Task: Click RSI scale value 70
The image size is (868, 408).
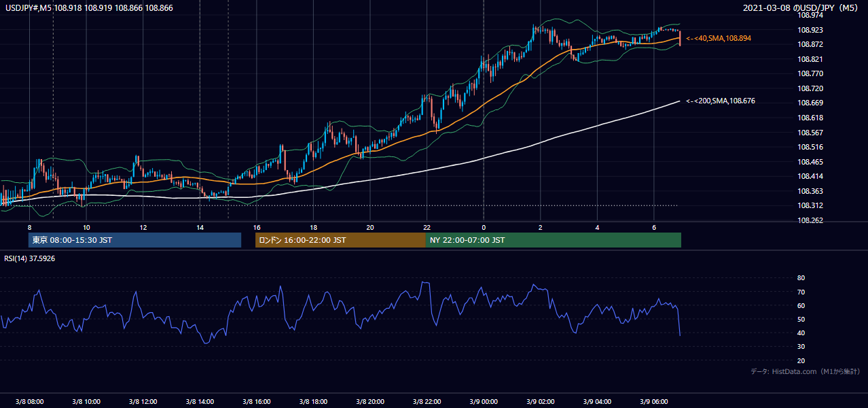Action: point(801,292)
